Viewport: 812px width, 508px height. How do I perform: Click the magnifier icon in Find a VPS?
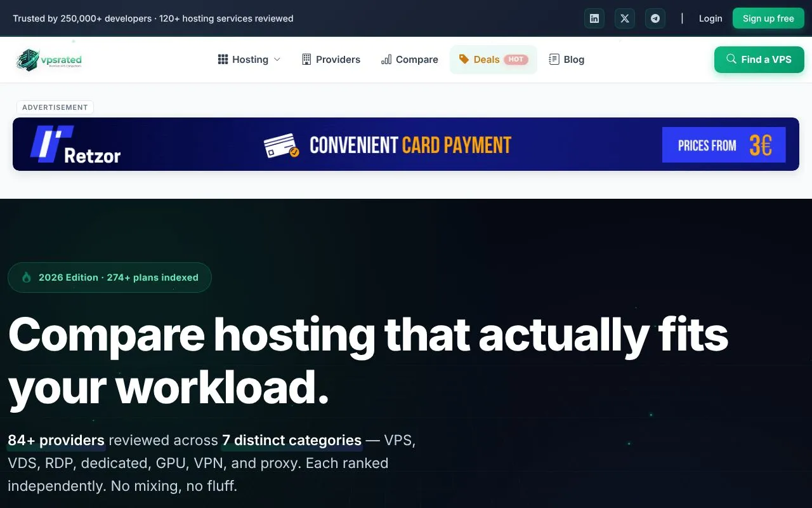pyautogui.click(x=731, y=59)
